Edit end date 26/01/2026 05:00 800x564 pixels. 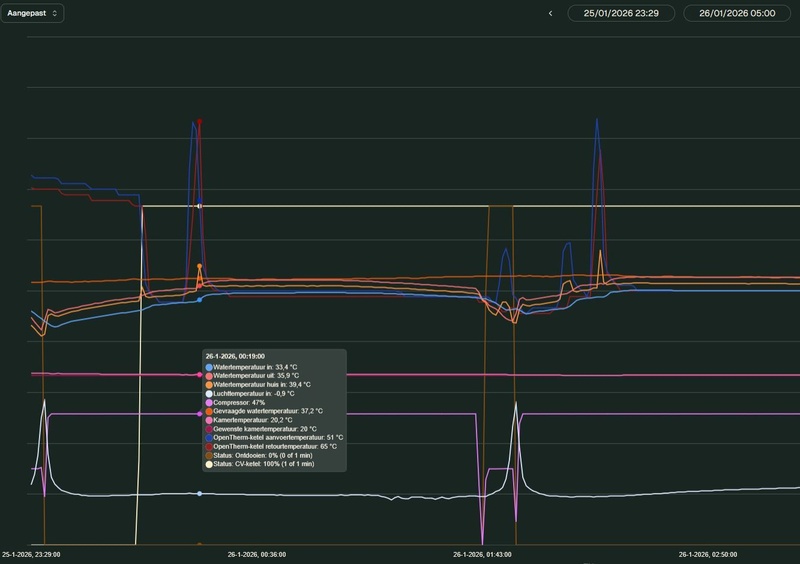click(737, 13)
